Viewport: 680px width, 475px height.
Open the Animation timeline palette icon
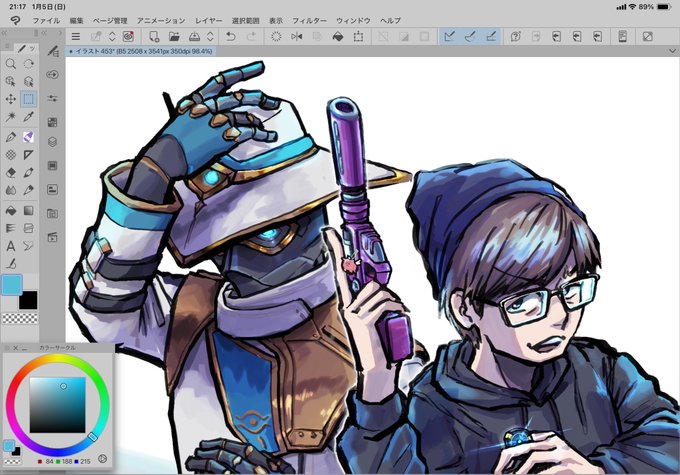pyautogui.click(x=52, y=237)
